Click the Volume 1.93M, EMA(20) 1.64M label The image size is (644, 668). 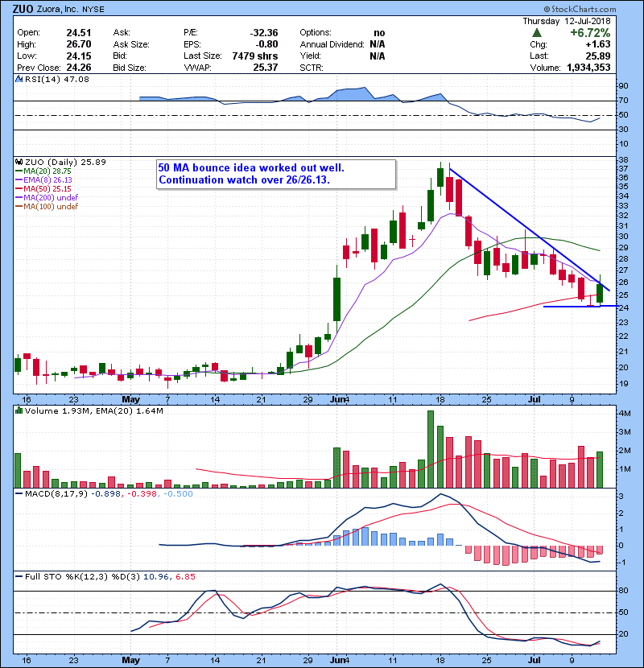pos(93,411)
